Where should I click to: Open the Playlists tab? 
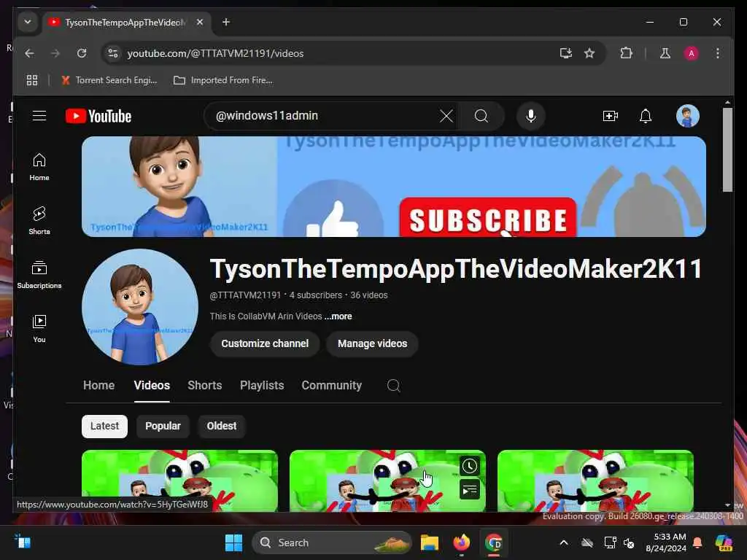[x=262, y=385]
